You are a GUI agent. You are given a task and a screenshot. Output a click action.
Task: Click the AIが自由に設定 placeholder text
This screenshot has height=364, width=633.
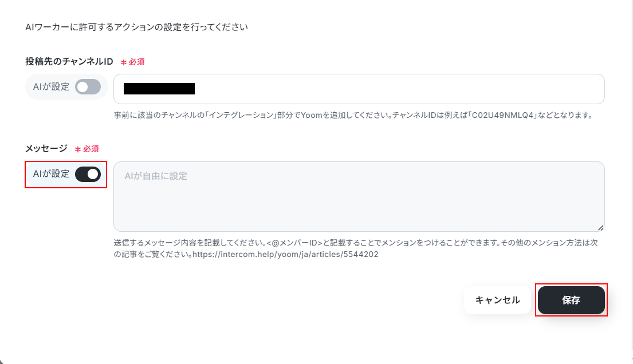[156, 176]
